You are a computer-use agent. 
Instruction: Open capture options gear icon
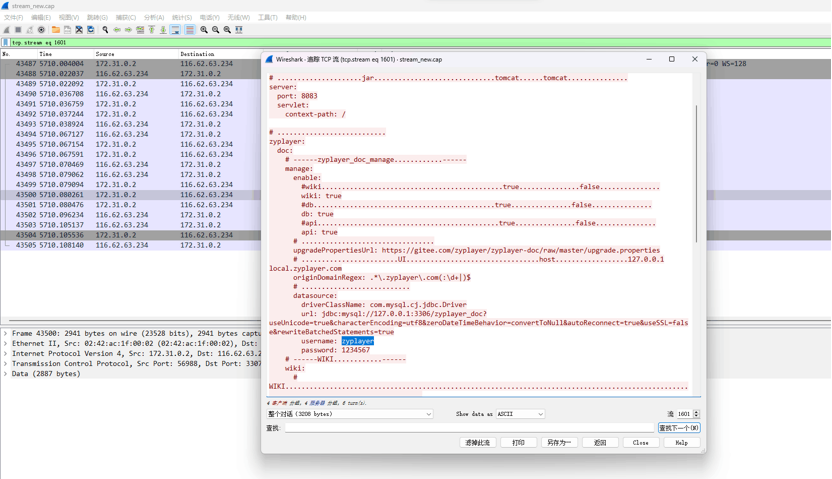click(41, 30)
